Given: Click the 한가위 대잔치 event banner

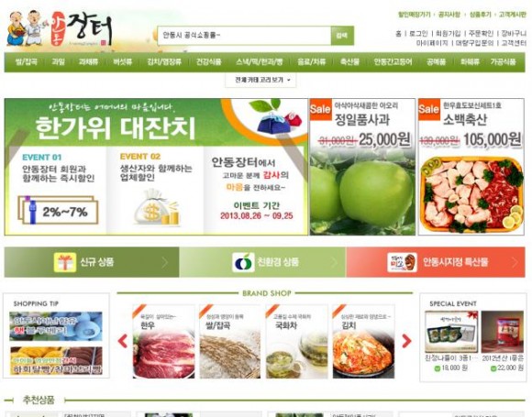Looking at the screenshot, I should point(156,167).
